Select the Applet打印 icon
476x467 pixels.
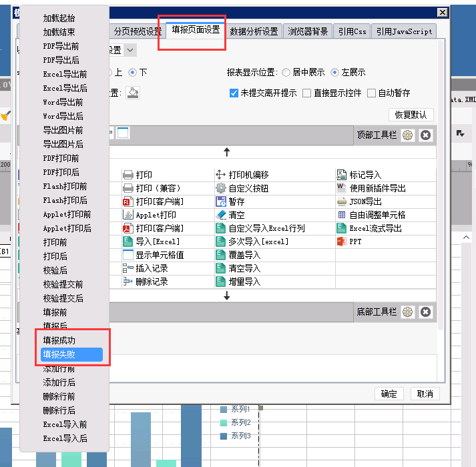pos(128,215)
